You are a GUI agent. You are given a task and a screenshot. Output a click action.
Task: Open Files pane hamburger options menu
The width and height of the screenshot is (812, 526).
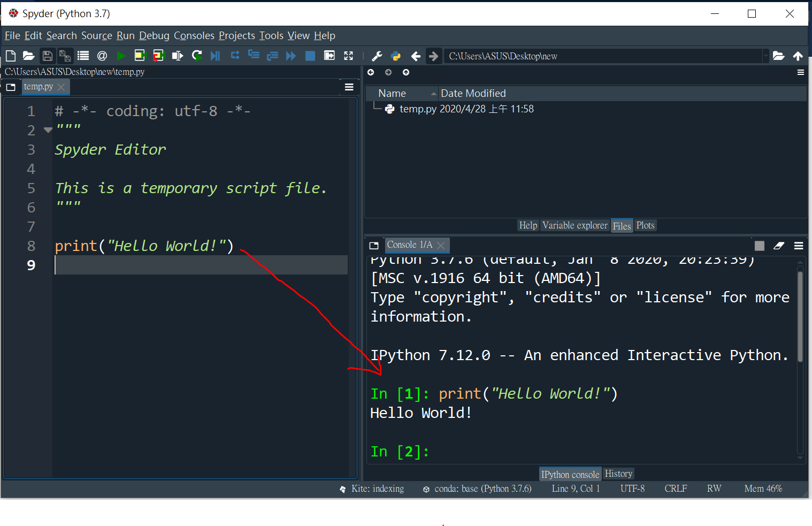[x=801, y=72]
